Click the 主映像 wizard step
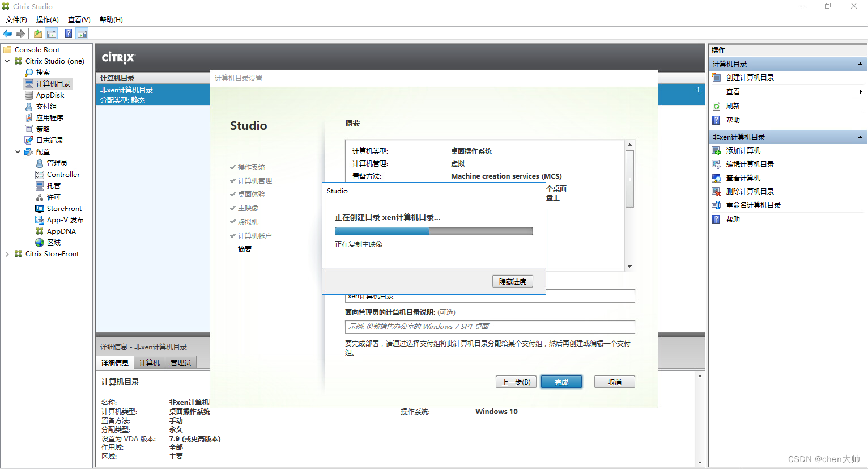The image size is (868, 469). pos(248,208)
